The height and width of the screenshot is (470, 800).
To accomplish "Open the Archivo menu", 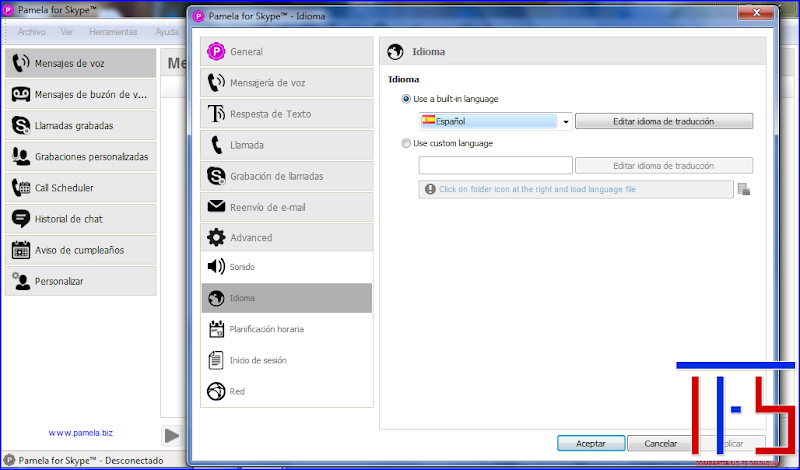I will [x=31, y=32].
